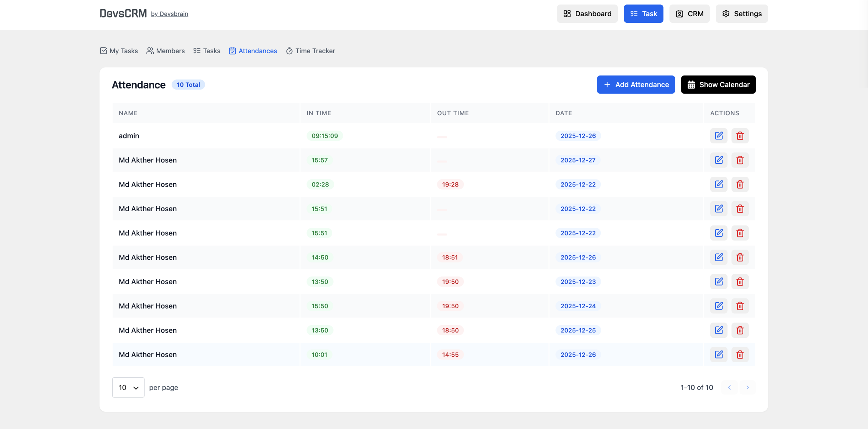Go to previous page of attendance
The height and width of the screenshot is (429, 868).
(x=729, y=387)
